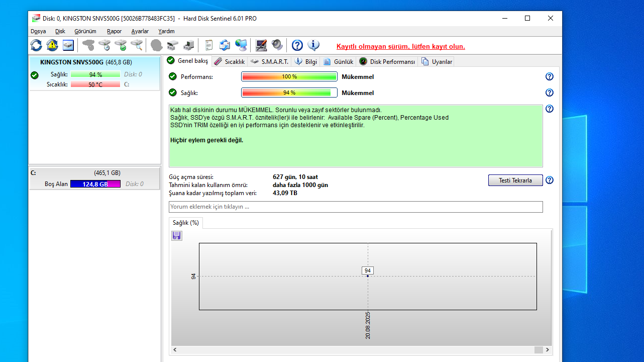Viewport: 644px width, 362px height.
Task: Click the disk with magnifier surface test icon
Action: coord(137,45)
